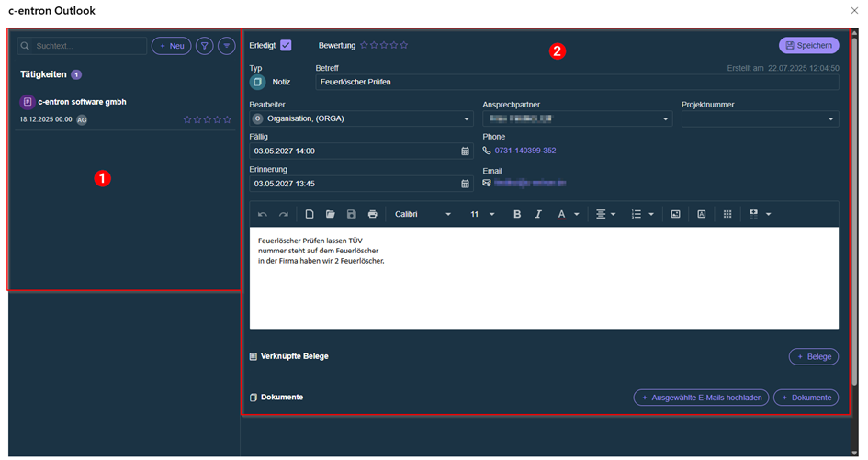Toggle bold text formatting

click(517, 214)
